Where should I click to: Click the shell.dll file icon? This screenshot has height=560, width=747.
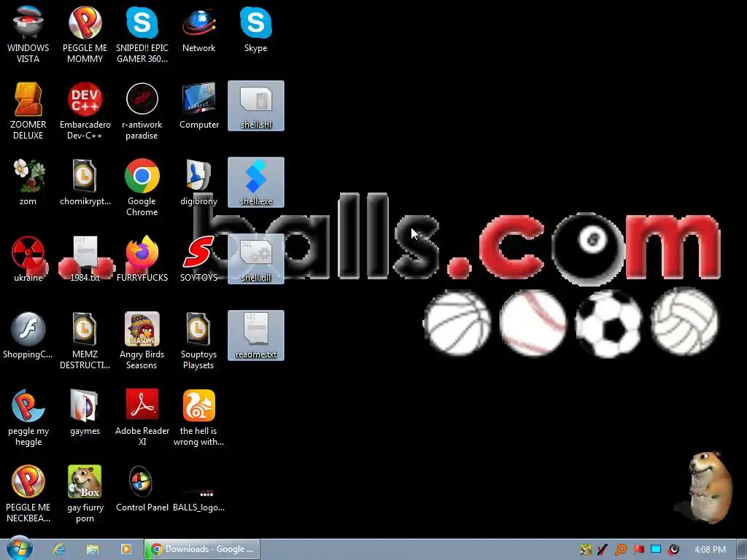pyautogui.click(x=256, y=259)
